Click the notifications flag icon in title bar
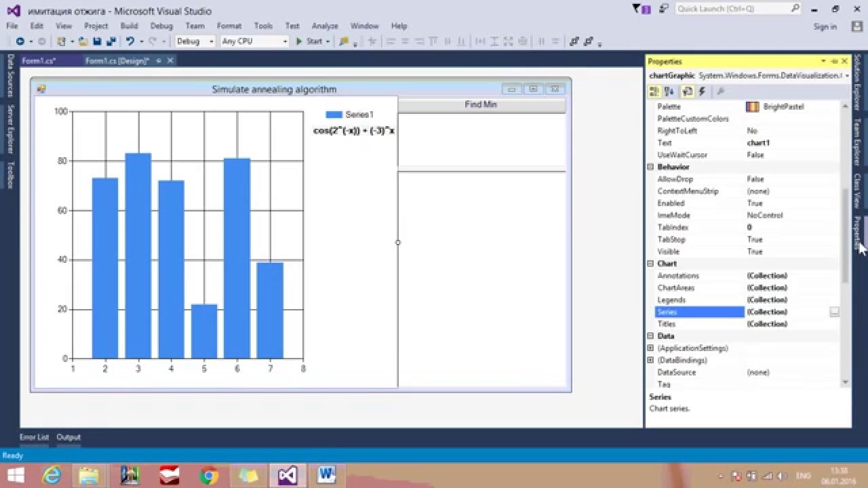Screen dimensions: 868x488 641,9
